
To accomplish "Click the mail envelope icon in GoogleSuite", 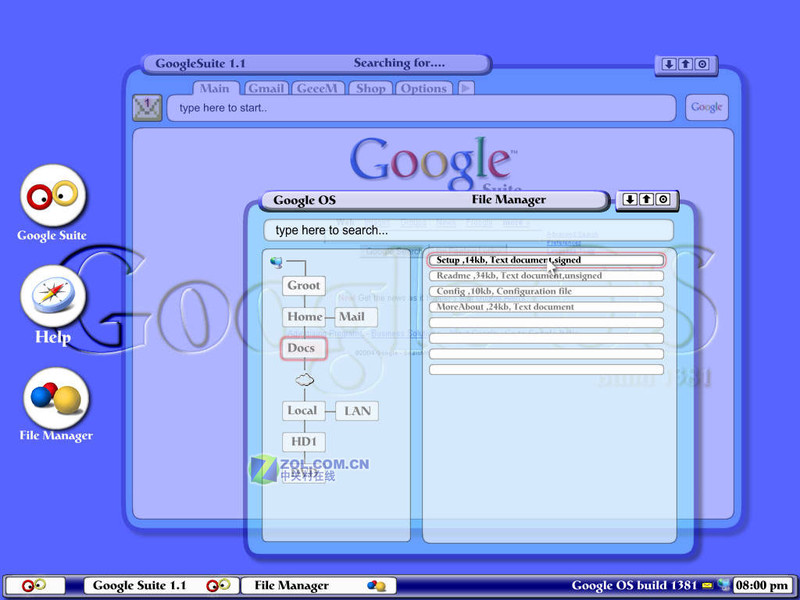I will click(x=147, y=108).
